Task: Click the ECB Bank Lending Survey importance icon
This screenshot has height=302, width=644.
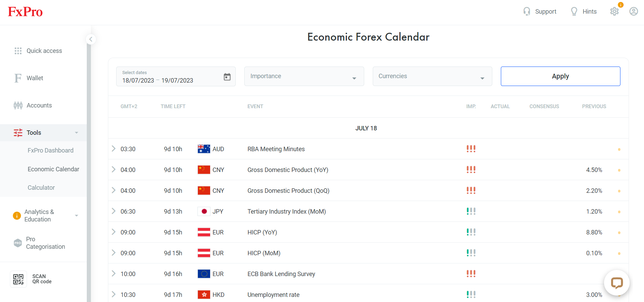Action: (471, 274)
